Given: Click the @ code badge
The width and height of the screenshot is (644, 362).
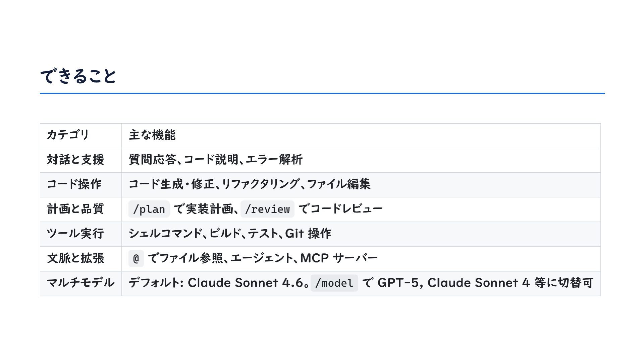Looking at the screenshot, I should (136, 258).
